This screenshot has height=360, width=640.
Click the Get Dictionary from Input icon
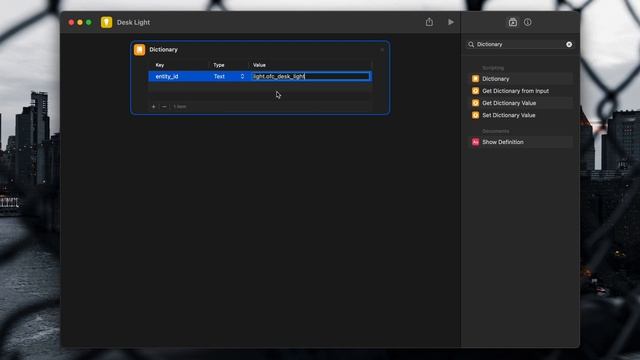(x=476, y=91)
